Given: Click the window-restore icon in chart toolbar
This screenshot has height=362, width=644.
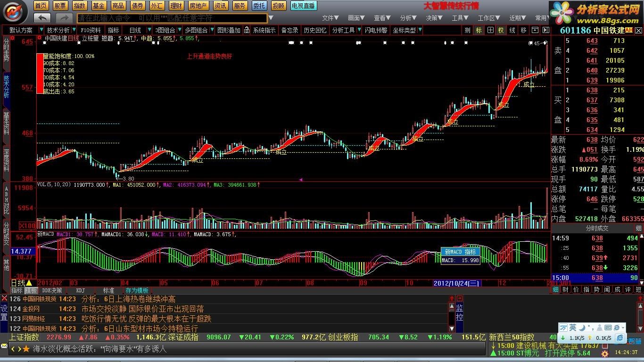Looking at the screenshot, I should (x=535, y=30).
